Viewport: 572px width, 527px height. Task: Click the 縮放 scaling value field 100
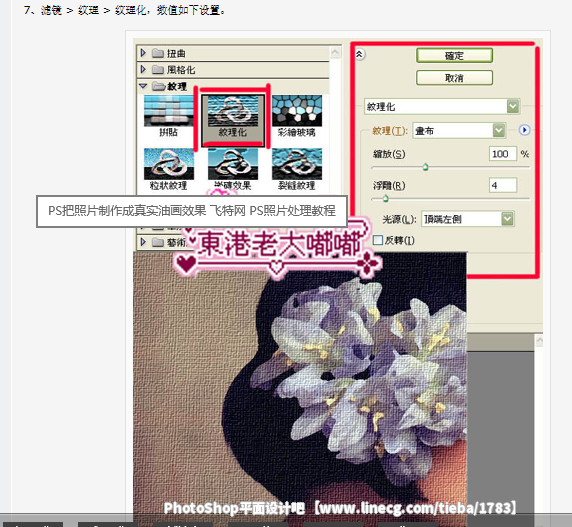tap(503, 154)
